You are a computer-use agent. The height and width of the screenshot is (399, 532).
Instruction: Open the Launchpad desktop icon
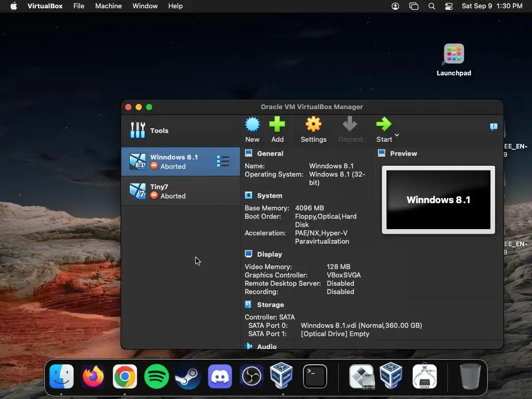[454, 60]
